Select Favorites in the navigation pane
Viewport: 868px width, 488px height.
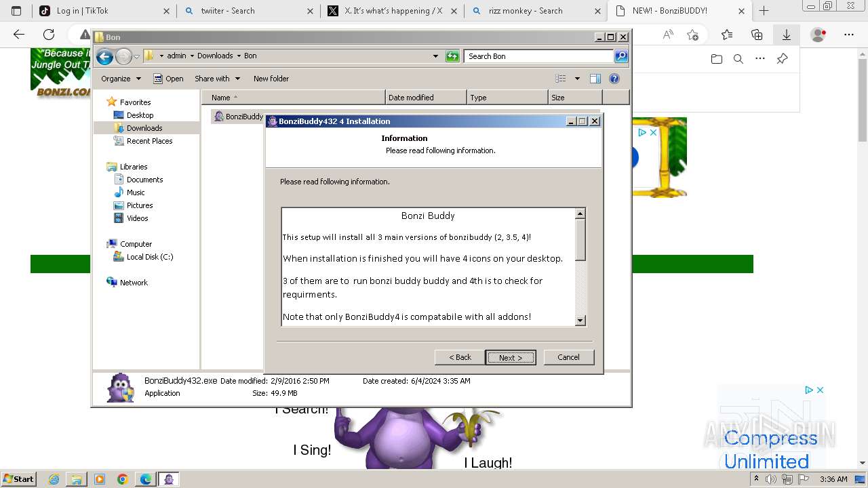tap(135, 102)
